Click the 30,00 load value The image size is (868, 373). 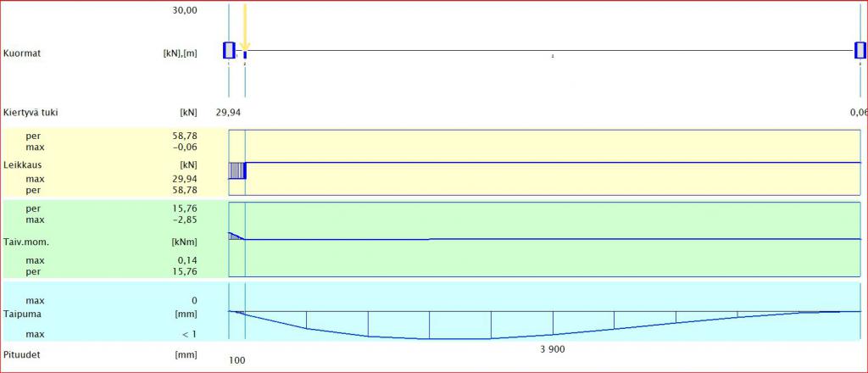click(x=184, y=11)
